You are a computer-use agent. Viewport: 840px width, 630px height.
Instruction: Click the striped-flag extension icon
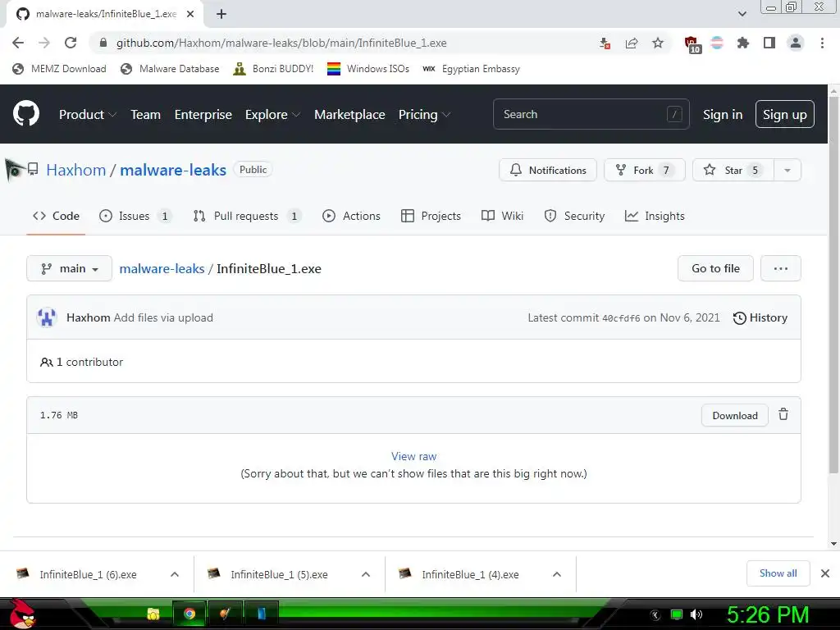[x=717, y=43]
